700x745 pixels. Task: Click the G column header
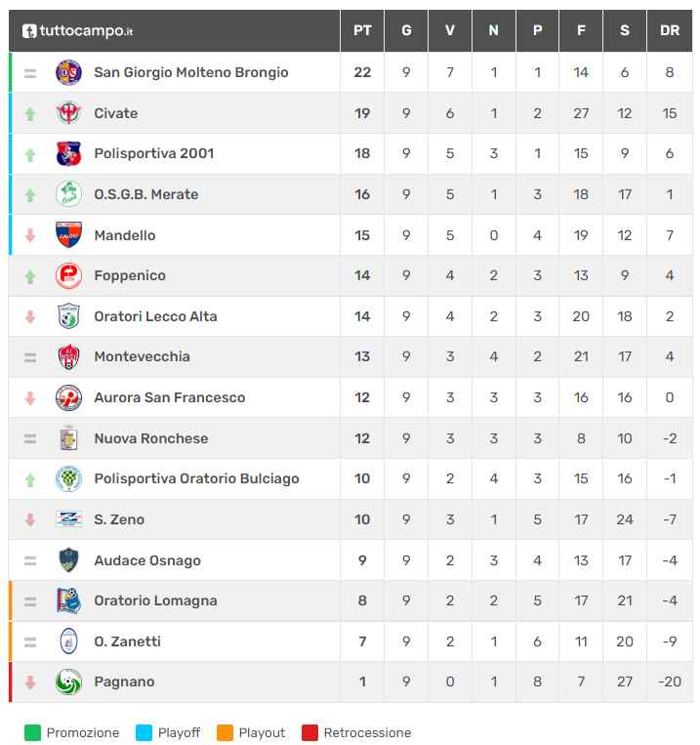pos(406,31)
